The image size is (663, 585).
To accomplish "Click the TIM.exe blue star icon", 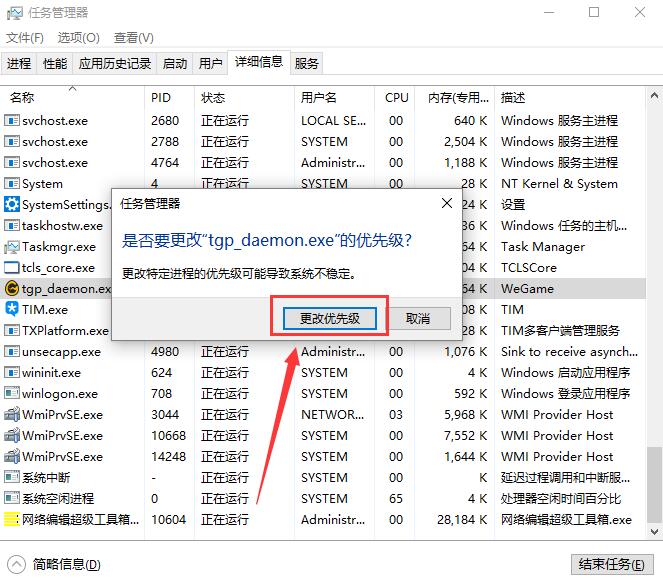I will point(12,310).
